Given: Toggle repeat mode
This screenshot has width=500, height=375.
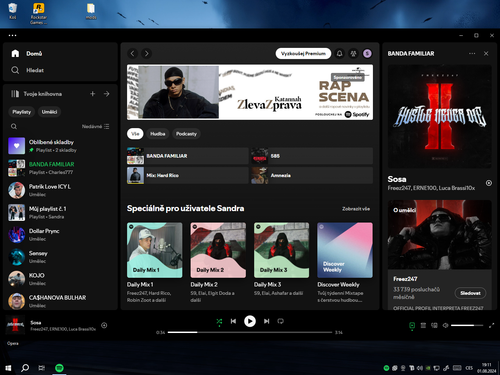Looking at the screenshot, I should pyautogui.click(x=281, y=321).
